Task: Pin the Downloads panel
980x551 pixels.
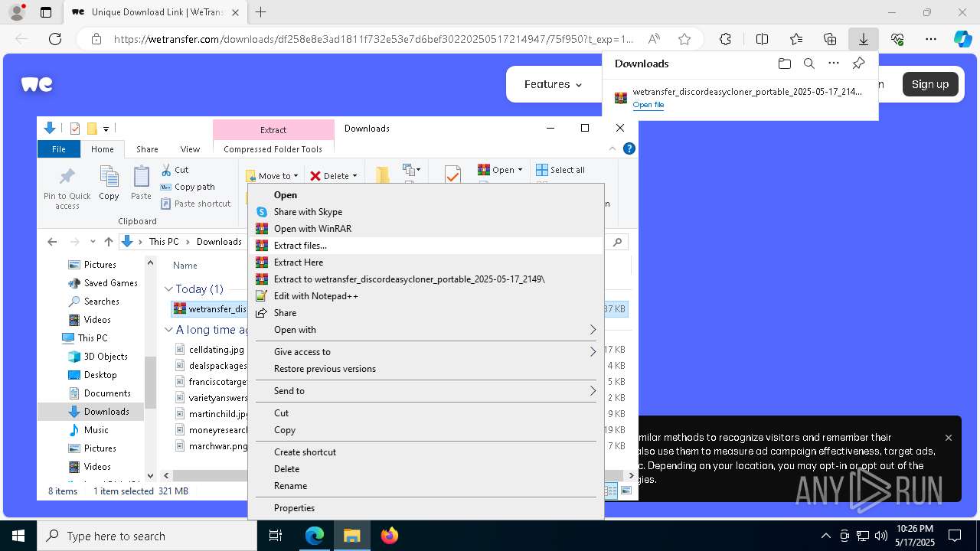Action: click(x=858, y=64)
